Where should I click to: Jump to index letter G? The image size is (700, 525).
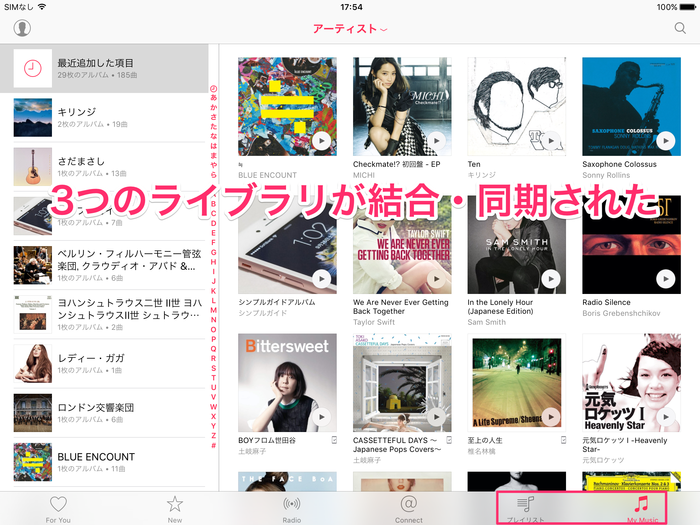[213, 252]
